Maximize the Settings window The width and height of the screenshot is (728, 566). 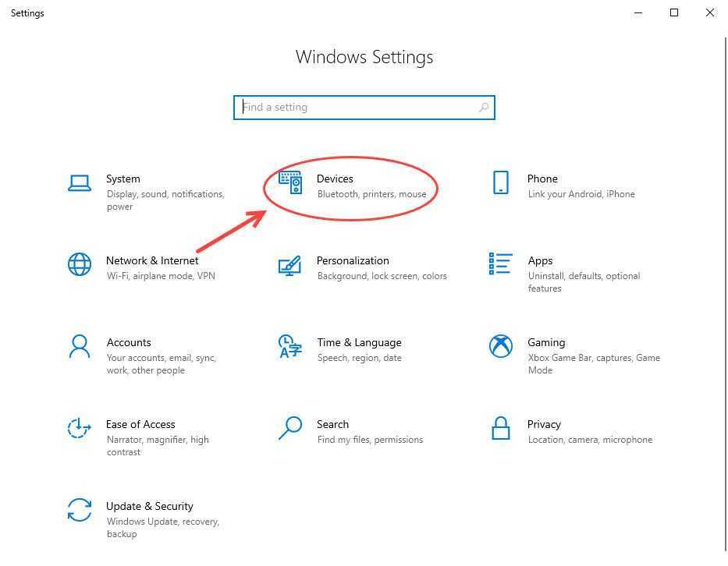pos(674,12)
